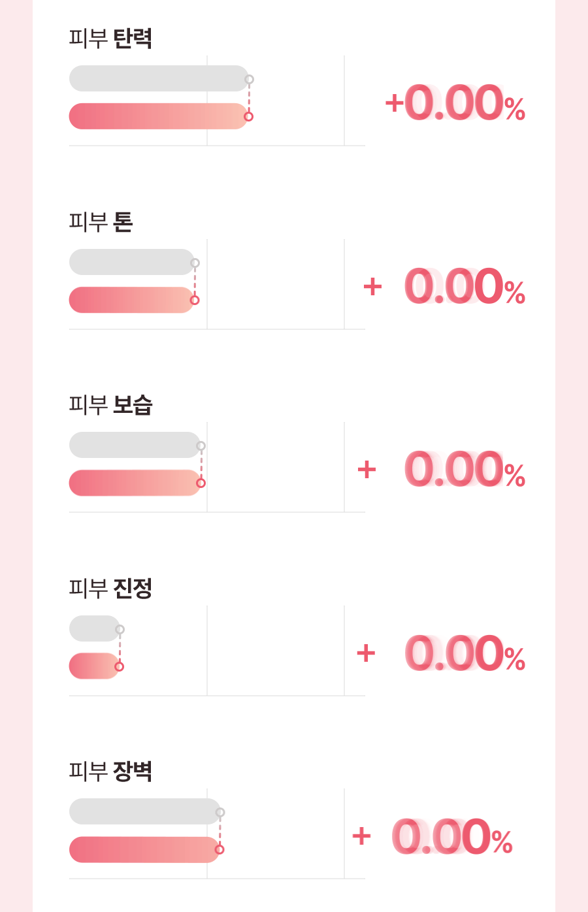Click the percentage value beside 피부 탄력
588x912 pixels.
click(x=465, y=105)
